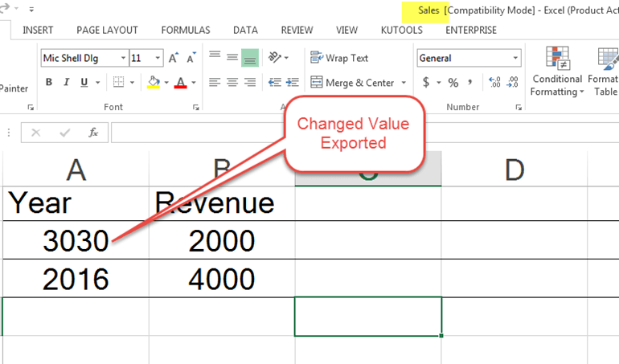Open the KUTOOLS ribbon tab
This screenshot has width=619, height=364.
point(402,31)
